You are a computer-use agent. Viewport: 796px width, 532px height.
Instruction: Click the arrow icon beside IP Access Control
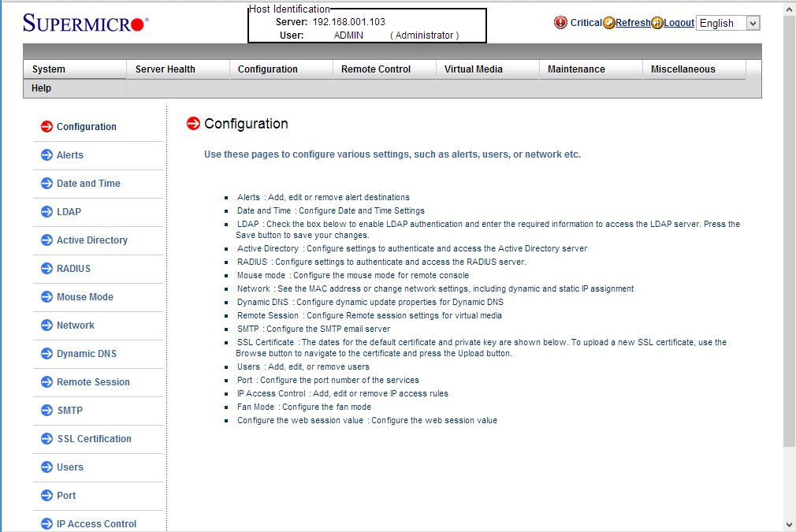46,524
